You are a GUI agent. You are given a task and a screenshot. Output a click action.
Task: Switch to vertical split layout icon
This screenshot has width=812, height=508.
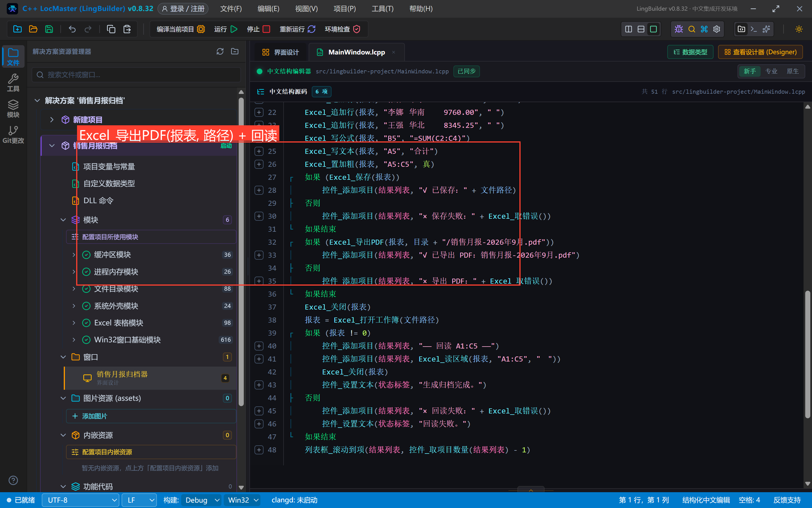click(629, 29)
